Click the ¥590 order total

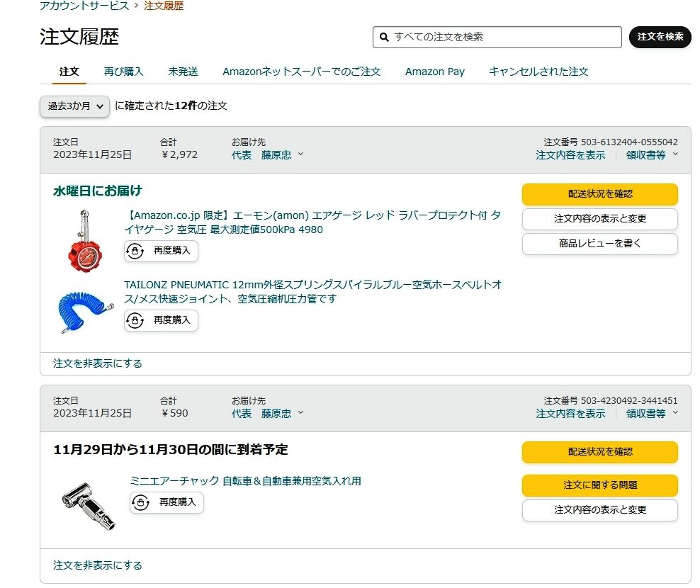pyautogui.click(x=174, y=414)
